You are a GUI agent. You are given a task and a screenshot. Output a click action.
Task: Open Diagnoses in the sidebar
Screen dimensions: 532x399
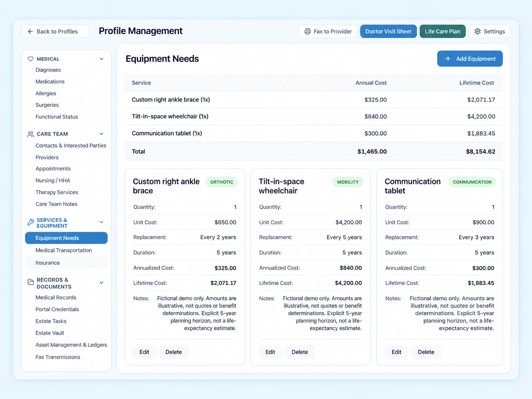[48, 70]
